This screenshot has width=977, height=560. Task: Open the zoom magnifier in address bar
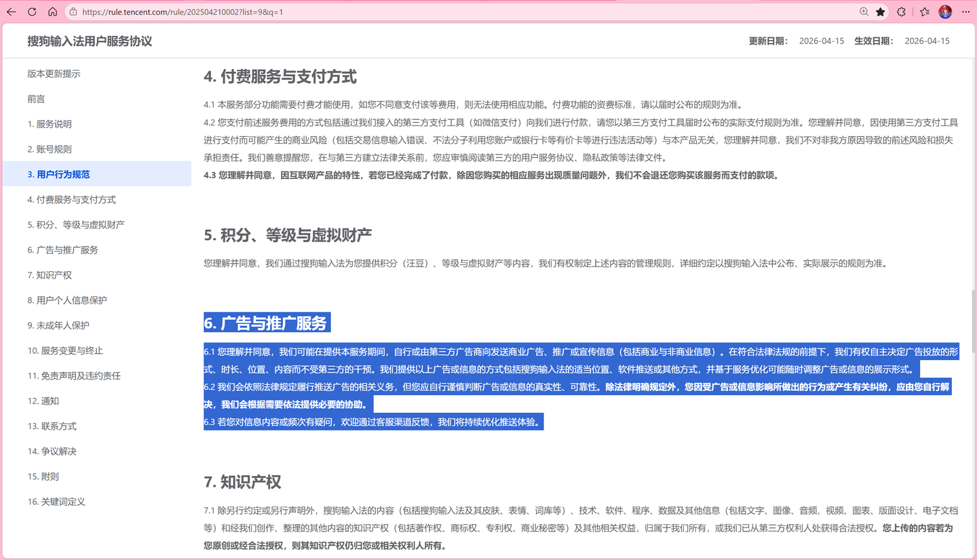(x=864, y=12)
